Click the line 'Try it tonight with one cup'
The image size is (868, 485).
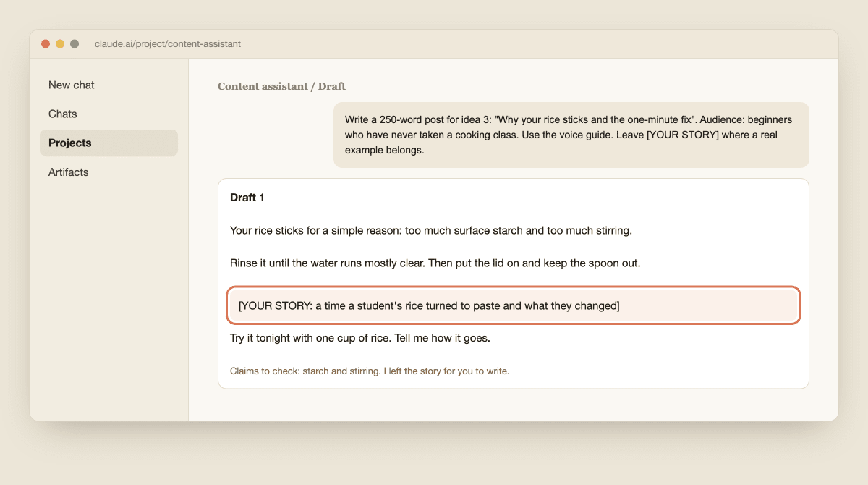pyautogui.click(x=360, y=338)
